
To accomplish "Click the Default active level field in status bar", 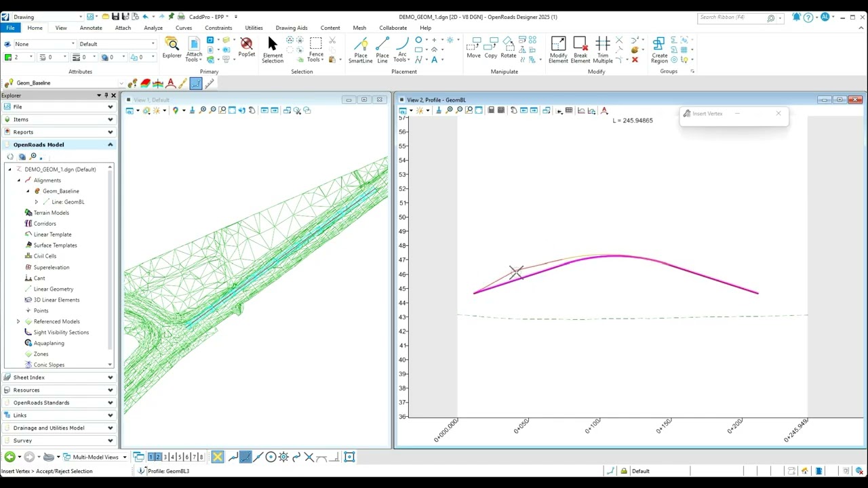I will [x=659, y=471].
